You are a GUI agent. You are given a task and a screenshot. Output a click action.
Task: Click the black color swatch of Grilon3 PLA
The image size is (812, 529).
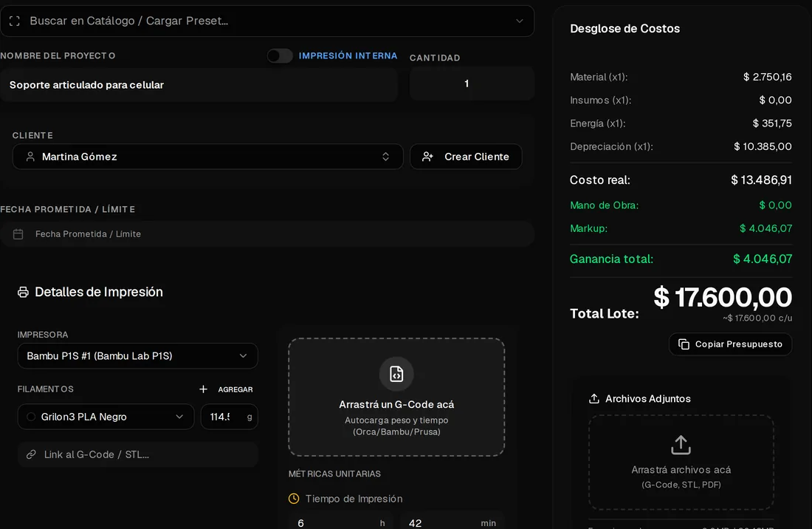coord(31,417)
